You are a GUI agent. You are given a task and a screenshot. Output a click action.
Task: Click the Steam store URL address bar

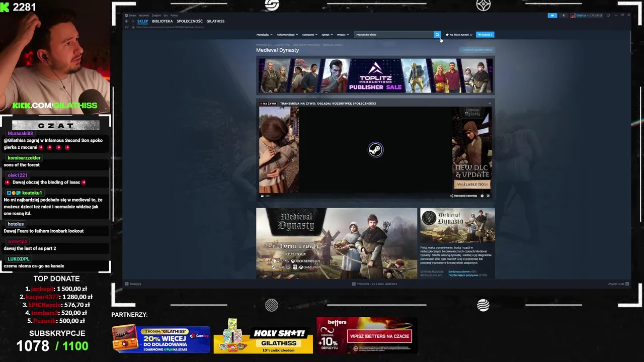170,27
